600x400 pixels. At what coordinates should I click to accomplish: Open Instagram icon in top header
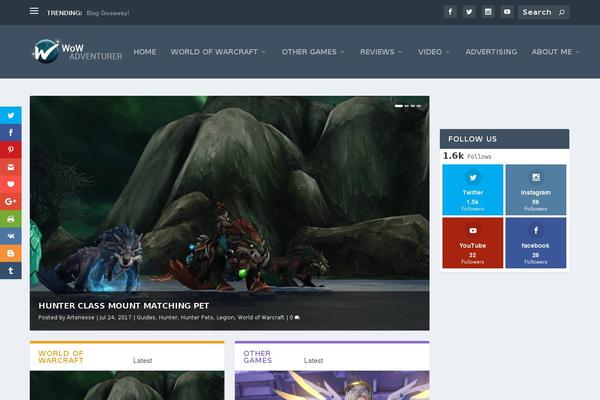(x=488, y=12)
